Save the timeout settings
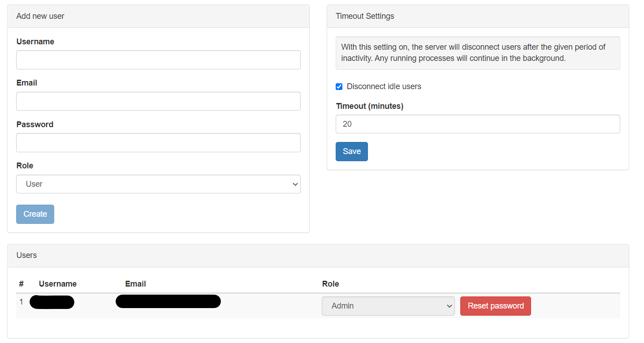 [x=351, y=151]
